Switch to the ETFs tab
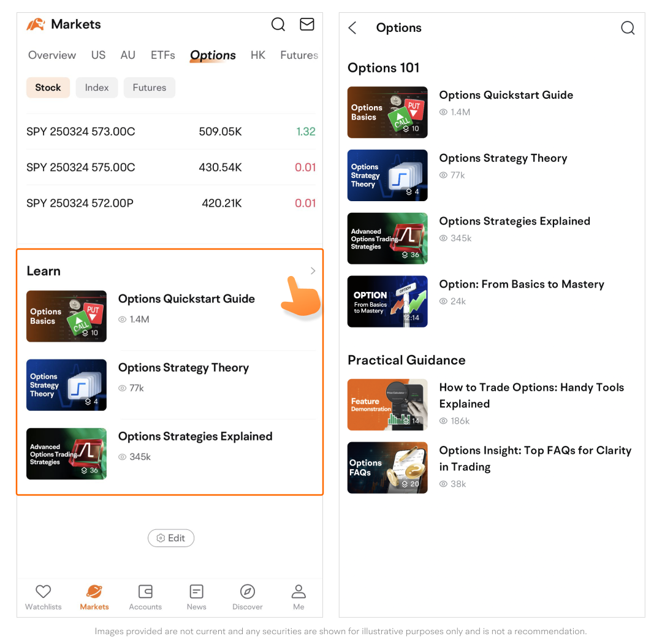The width and height of the screenshot is (662, 644). 163,55
